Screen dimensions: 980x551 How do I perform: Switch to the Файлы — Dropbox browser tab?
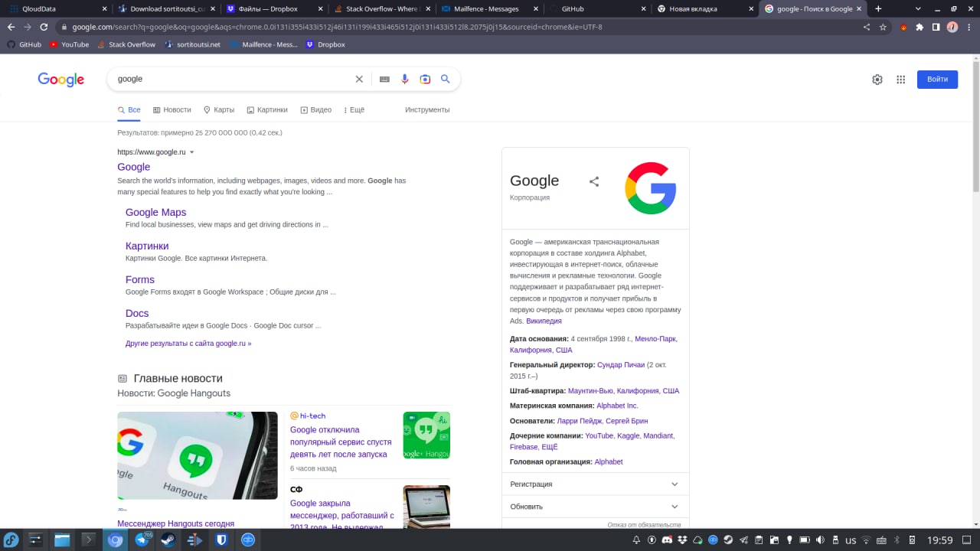(x=276, y=9)
